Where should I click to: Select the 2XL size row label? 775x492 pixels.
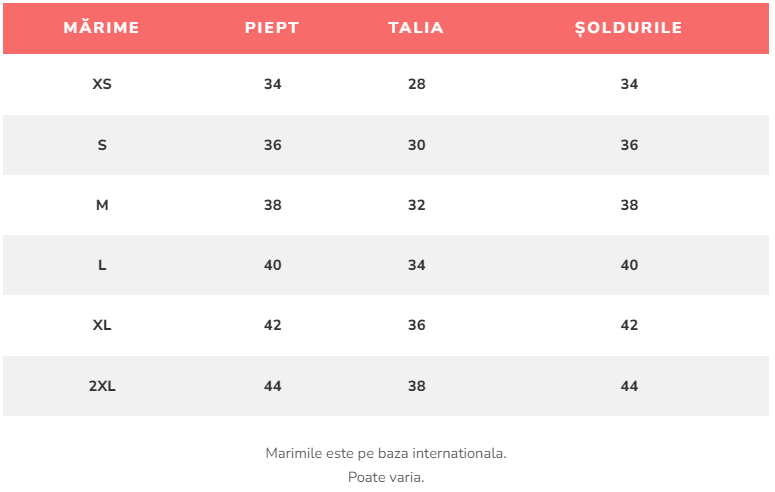click(x=102, y=386)
